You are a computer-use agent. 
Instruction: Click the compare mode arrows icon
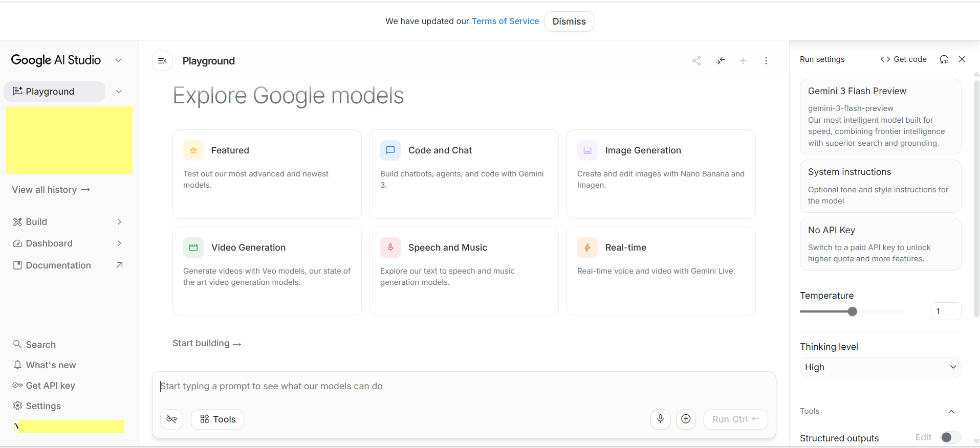pyautogui.click(x=720, y=61)
